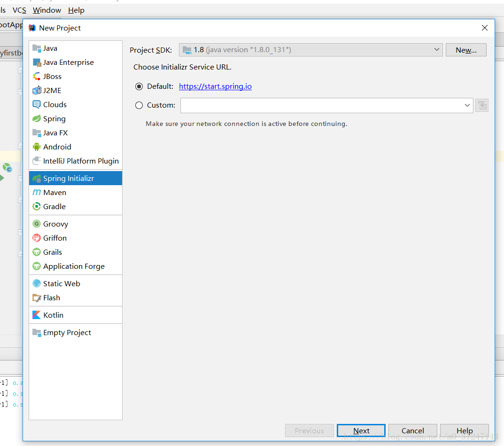Image resolution: width=504 pixels, height=446 pixels.
Task: Select Gradle project type label
Action: coord(54,206)
